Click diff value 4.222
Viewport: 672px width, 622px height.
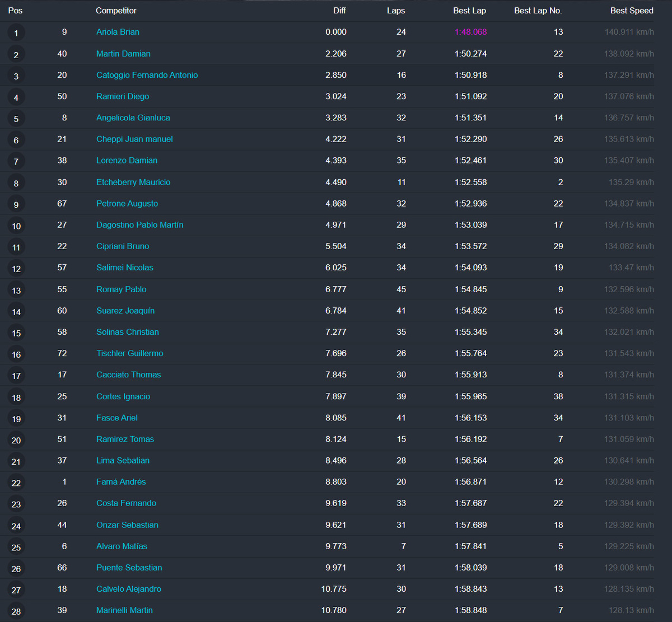tap(336, 139)
